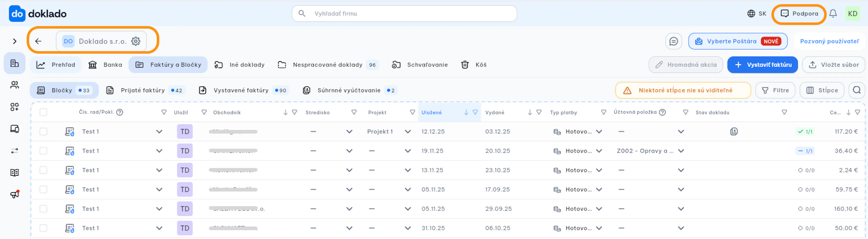868x239 pixels.
Task: Expand the Stredisko dropdown in the 59,75 € row
Action: (x=349, y=190)
